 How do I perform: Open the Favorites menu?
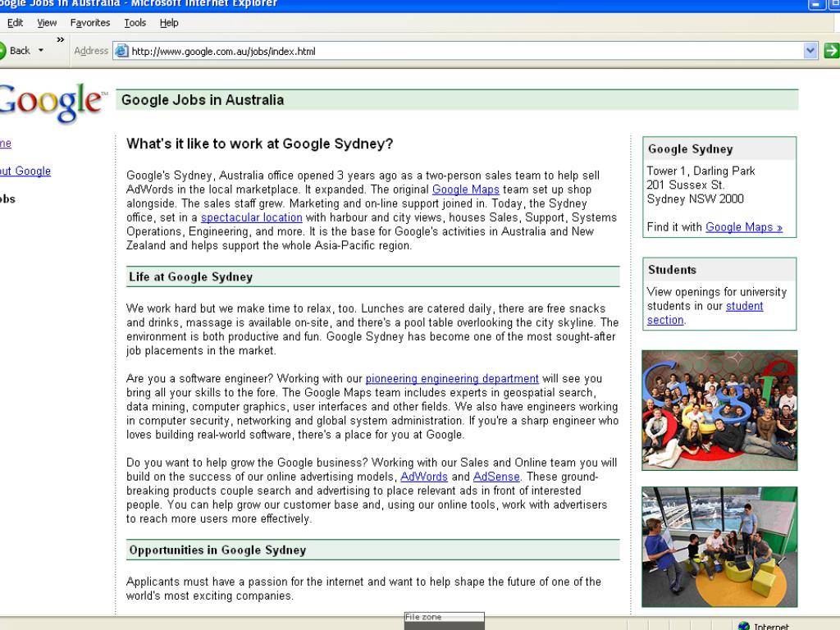point(90,22)
